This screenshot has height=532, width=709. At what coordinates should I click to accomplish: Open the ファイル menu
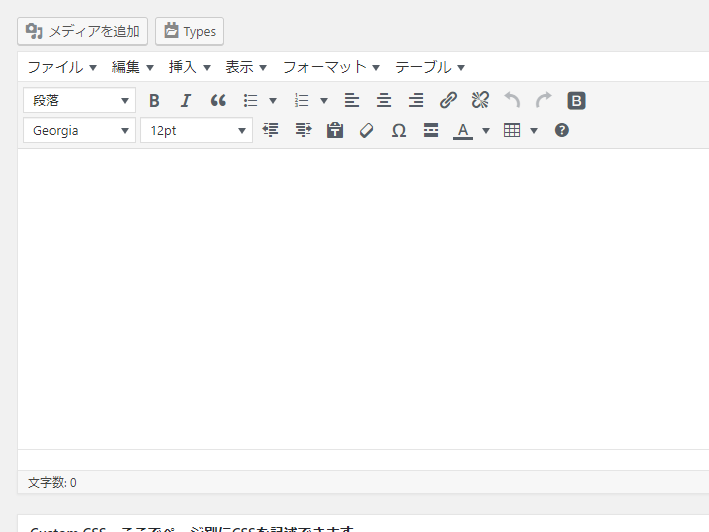pos(61,67)
